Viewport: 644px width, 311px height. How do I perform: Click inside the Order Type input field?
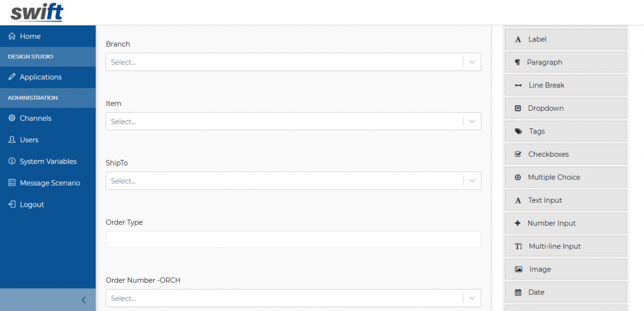(x=293, y=239)
